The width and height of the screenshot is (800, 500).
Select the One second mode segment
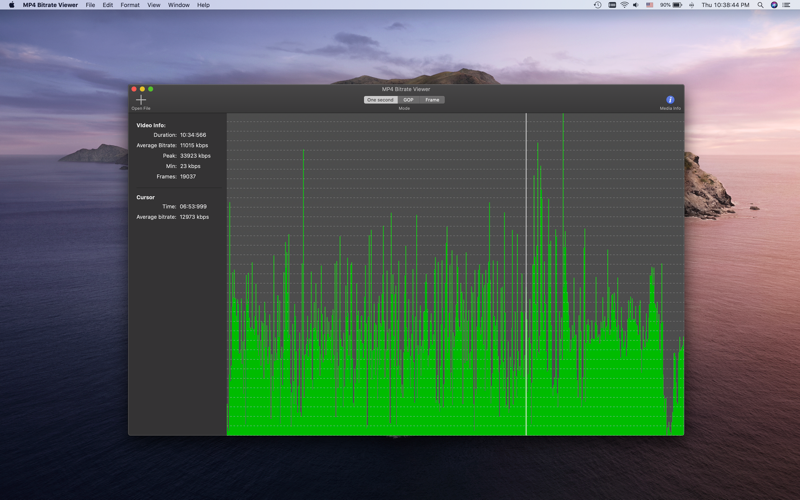(x=381, y=100)
